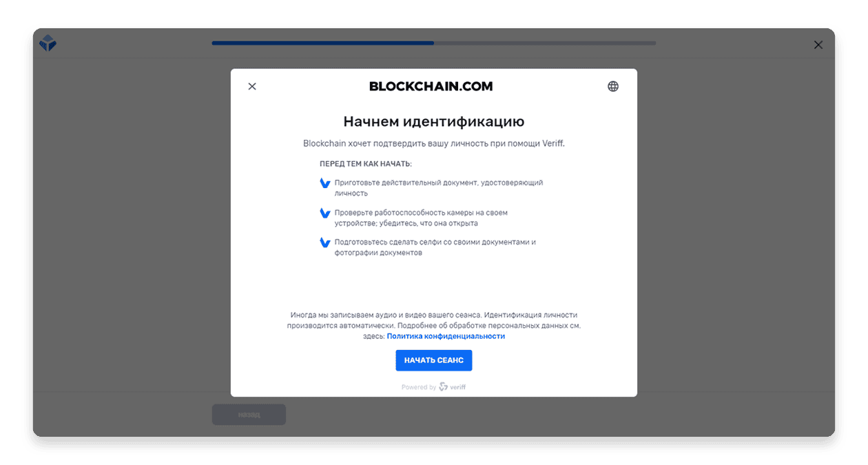Open the globe language selector
Image resolution: width=868 pixels, height=465 pixels.
[613, 86]
